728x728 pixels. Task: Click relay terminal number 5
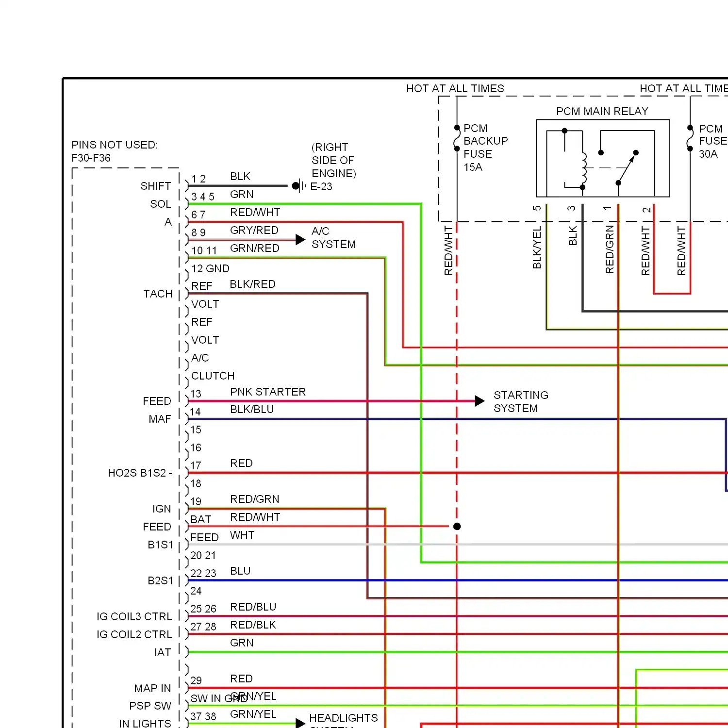click(x=537, y=208)
